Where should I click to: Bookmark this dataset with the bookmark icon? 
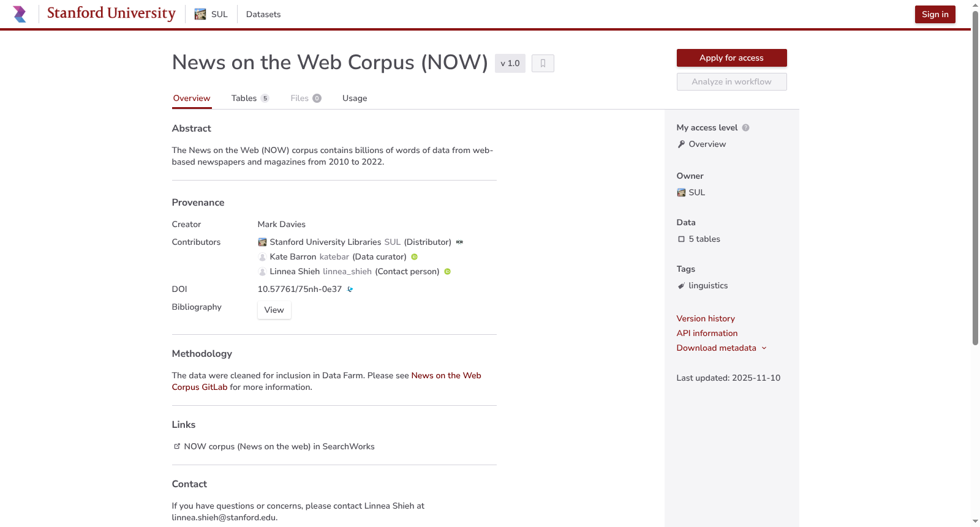click(x=543, y=63)
